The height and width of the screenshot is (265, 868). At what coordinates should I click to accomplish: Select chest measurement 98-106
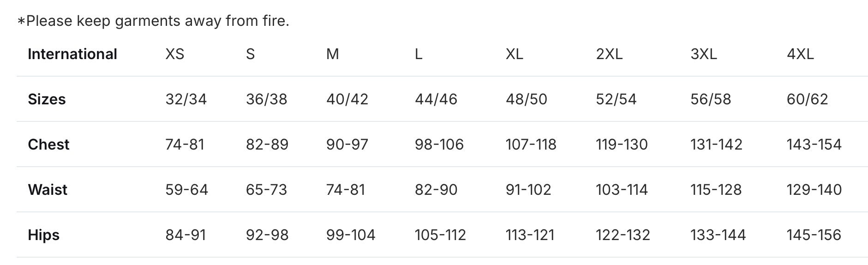tap(439, 145)
